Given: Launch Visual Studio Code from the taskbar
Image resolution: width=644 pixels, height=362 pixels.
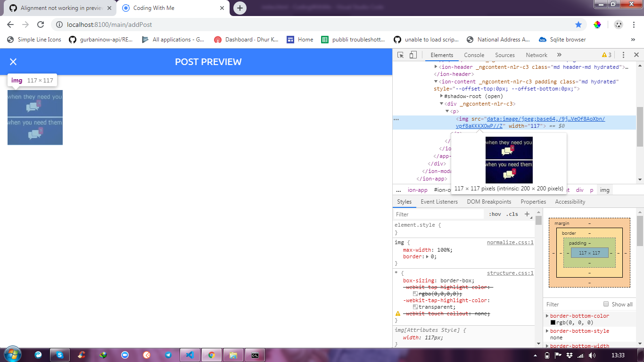Looking at the screenshot, I should pos(190,354).
